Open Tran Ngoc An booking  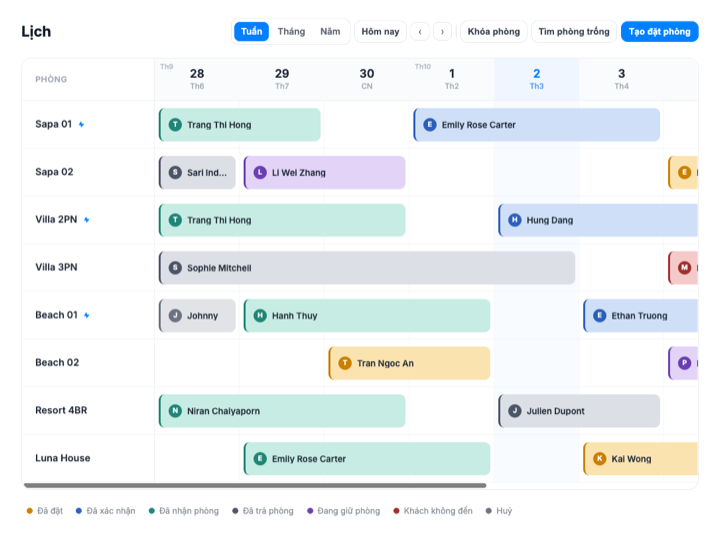[409, 363]
